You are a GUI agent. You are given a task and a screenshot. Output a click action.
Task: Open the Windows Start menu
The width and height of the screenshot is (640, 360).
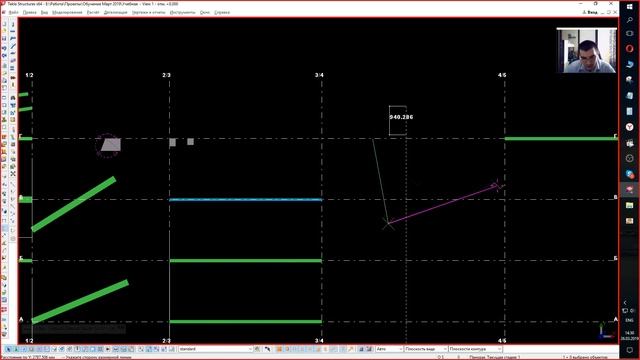tap(629, 7)
